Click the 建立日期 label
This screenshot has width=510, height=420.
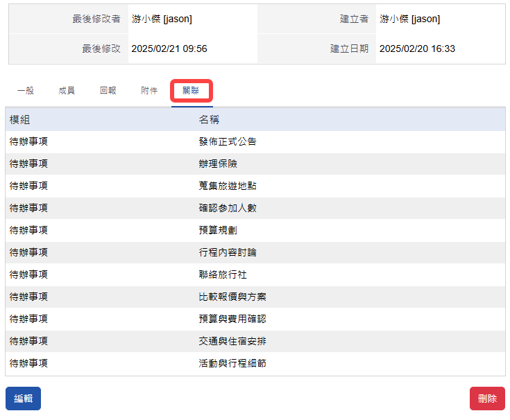click(349, 49)
